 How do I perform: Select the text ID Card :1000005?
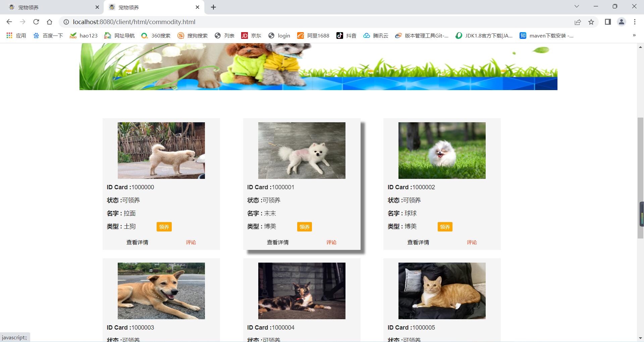coord(411,327)
